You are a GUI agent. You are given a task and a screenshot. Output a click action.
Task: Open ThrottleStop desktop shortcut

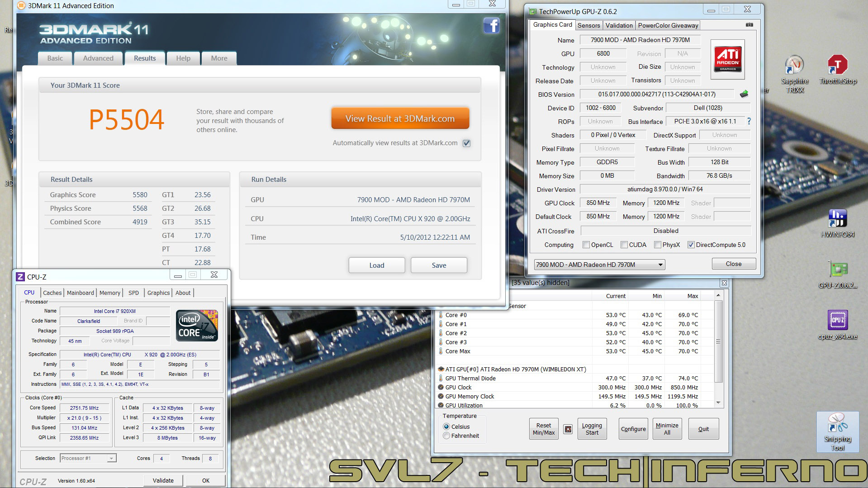[x=838, y=70]
